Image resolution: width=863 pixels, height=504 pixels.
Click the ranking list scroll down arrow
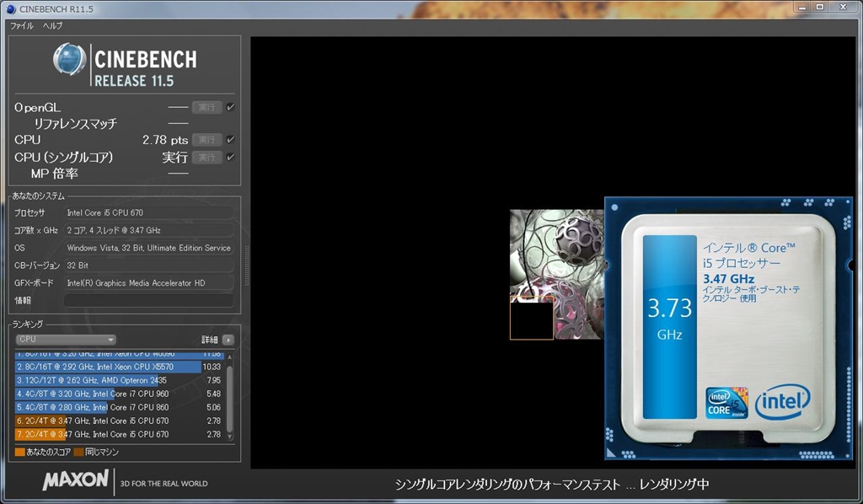point(229,438)
